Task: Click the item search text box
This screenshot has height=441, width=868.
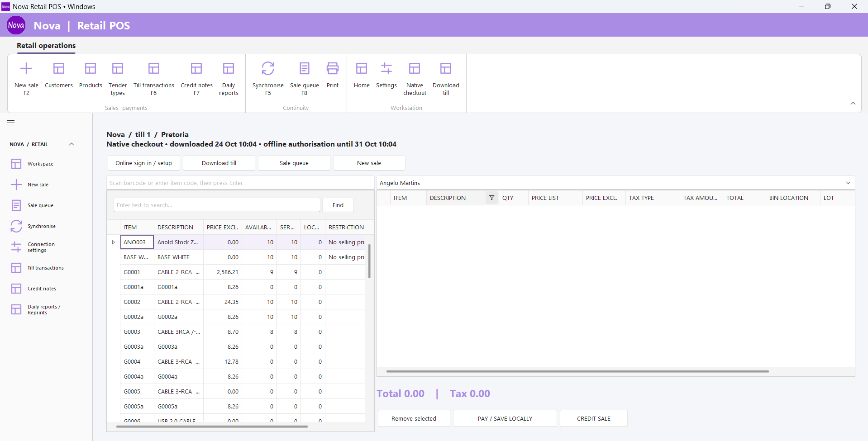Action: tap(217, 205)
